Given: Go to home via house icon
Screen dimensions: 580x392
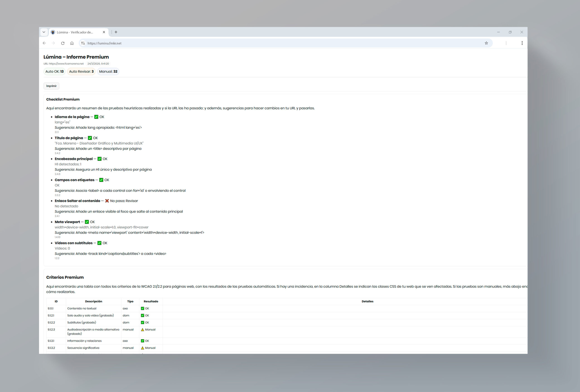Looking at the screenshot, I should (72, 43).
